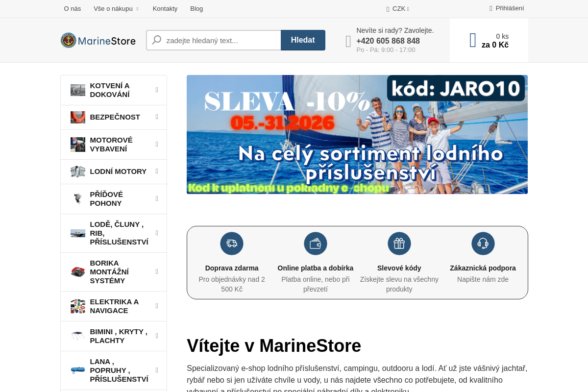
Task: Click the Lodní motory category thumbnail
Action: tap(78, 171)
